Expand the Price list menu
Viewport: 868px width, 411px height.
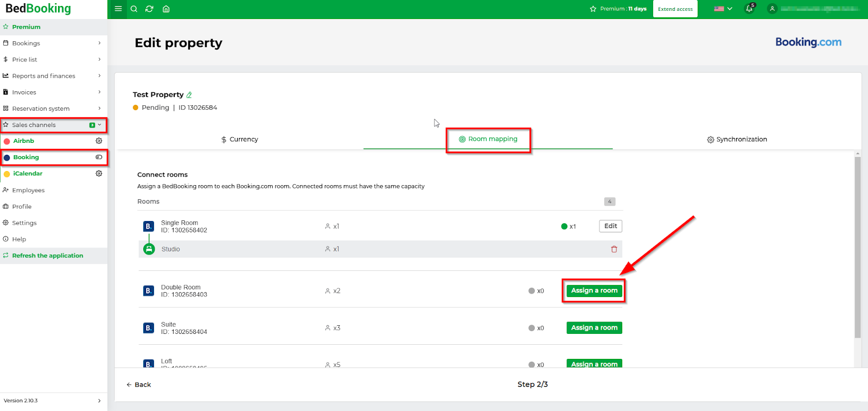[x=54, y=60]
